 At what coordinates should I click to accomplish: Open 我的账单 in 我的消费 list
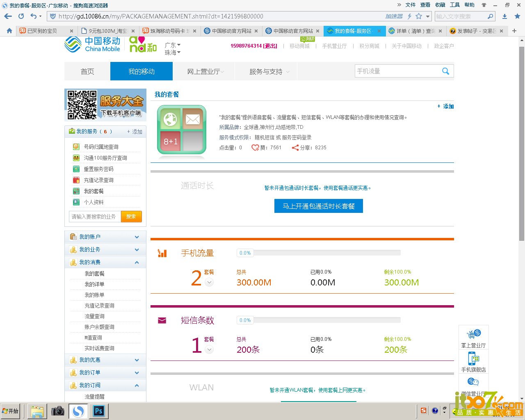coord(94,295)
